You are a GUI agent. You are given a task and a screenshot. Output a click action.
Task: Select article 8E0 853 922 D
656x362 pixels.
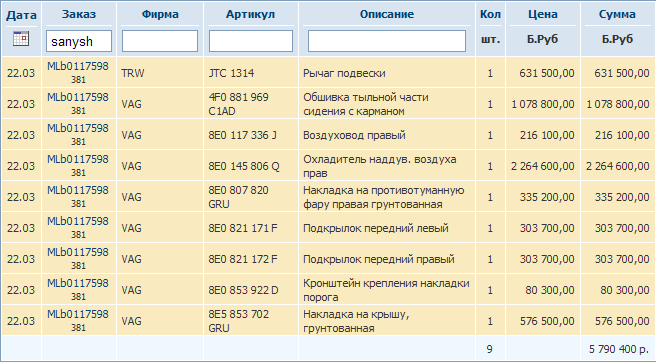243,290
